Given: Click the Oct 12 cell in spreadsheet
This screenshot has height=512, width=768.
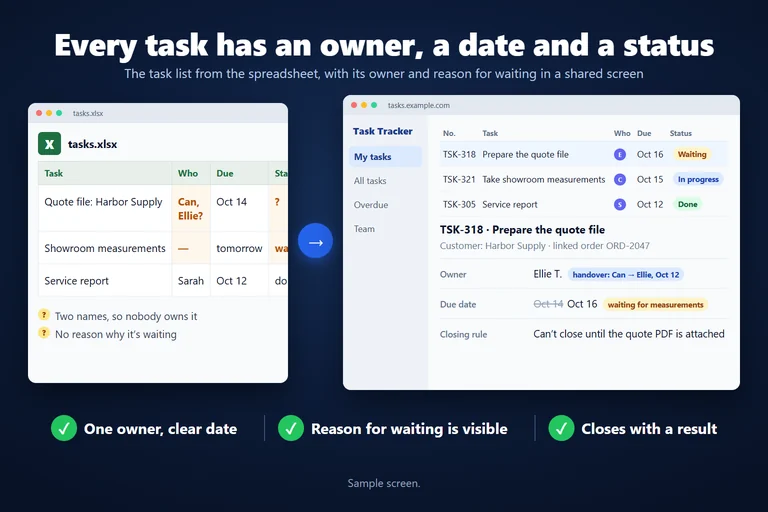Looking at the screenshot, I should click(x=240, y=280).
